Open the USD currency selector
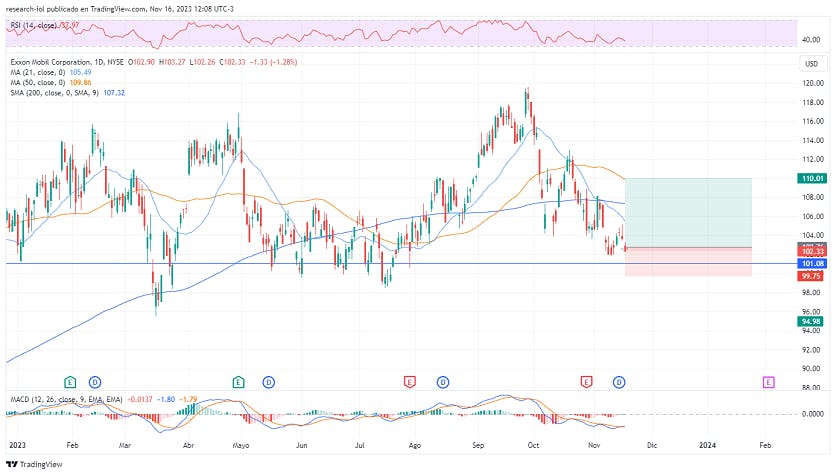 811,64
